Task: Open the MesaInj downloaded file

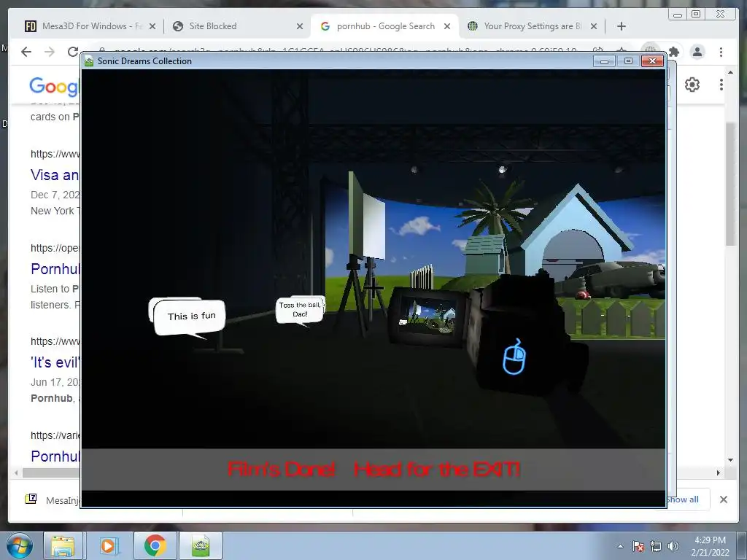Action: click(52, 500)
